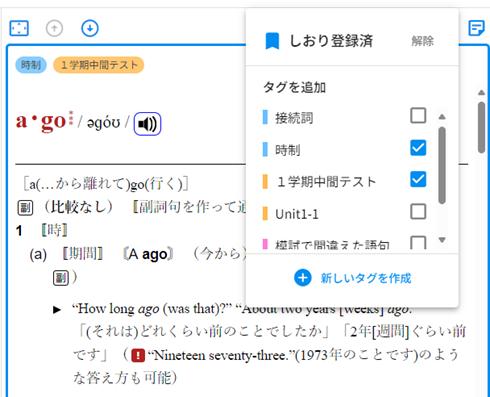Click the 副 icon below sense (a)
490x397 pixels.
[x=61, y=278]
